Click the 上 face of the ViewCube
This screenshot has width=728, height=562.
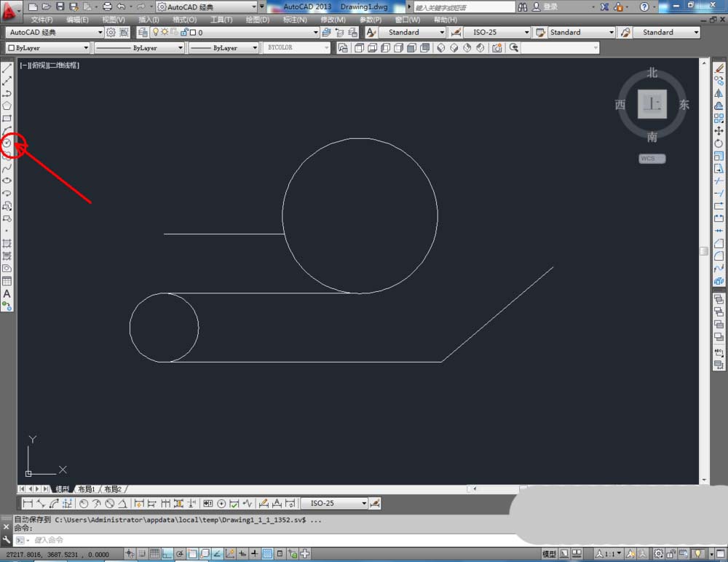(652, 103)
